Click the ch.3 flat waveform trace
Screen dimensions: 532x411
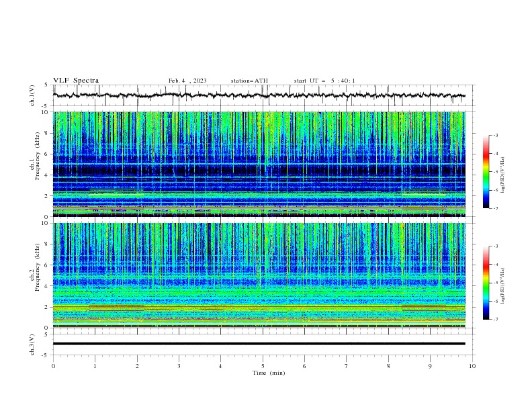tap(259, 344)
